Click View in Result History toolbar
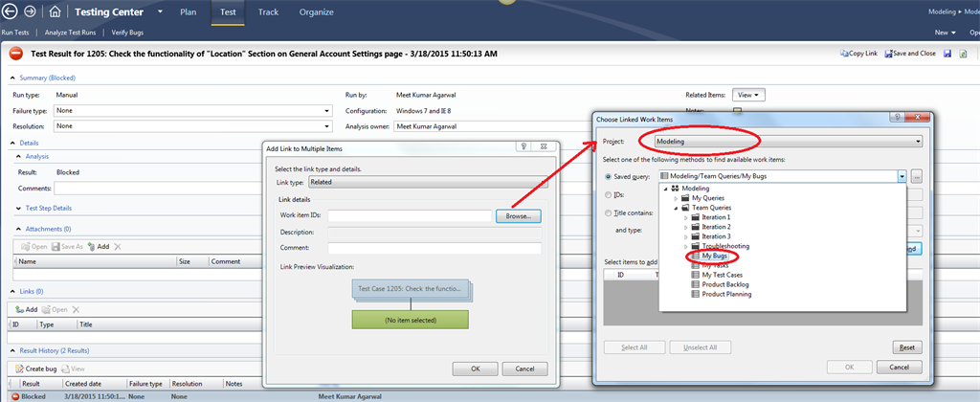 [x=73, y=368]
